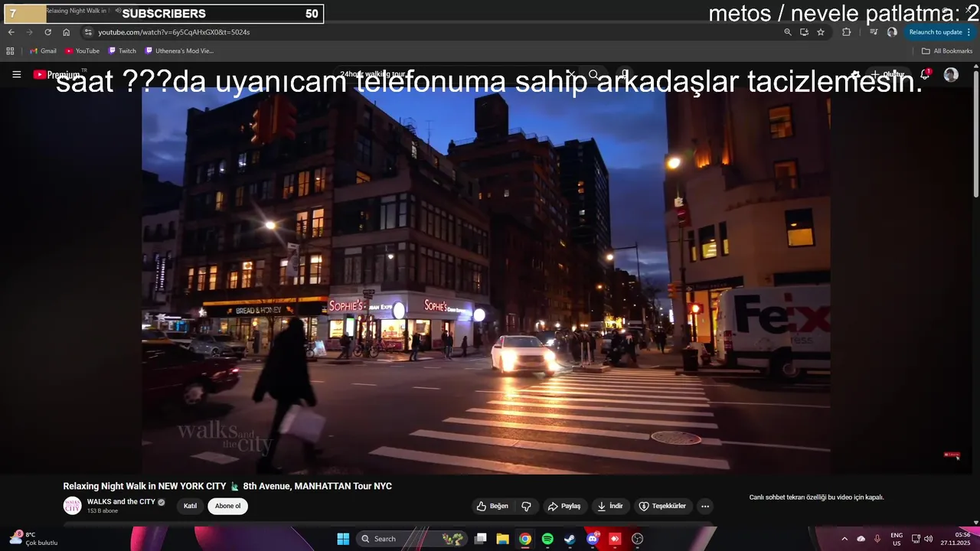Click the microphone tray icon
This screenshot has height=551, width=980.
point(877,539)
